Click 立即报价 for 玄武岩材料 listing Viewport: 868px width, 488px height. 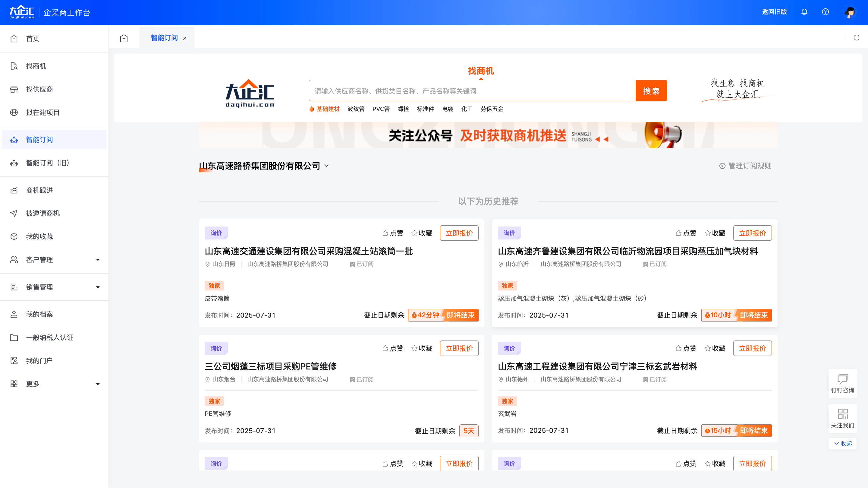point(752,349)
